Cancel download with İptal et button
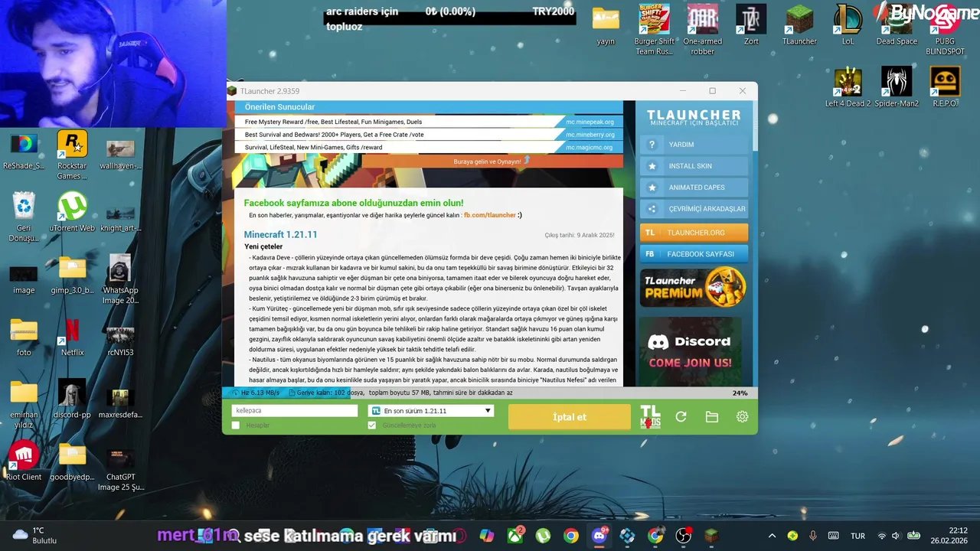Screen dimensions: 980x551 point(570,417)
